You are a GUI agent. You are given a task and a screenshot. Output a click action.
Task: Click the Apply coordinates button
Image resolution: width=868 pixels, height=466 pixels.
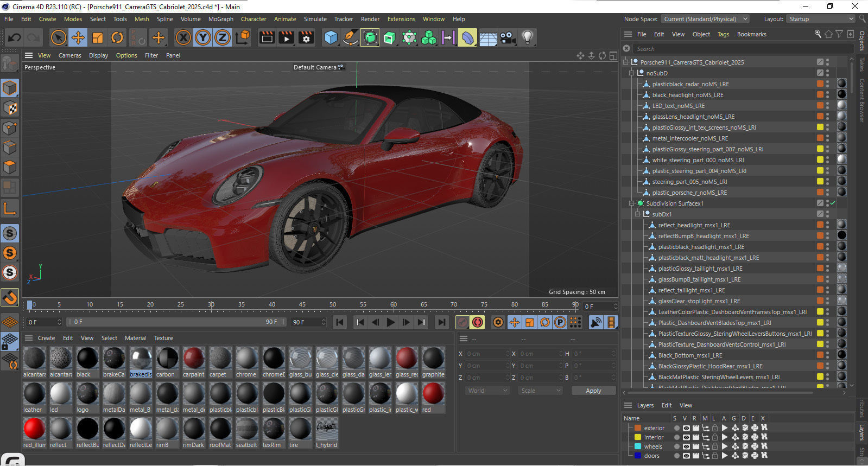[593, 391]
